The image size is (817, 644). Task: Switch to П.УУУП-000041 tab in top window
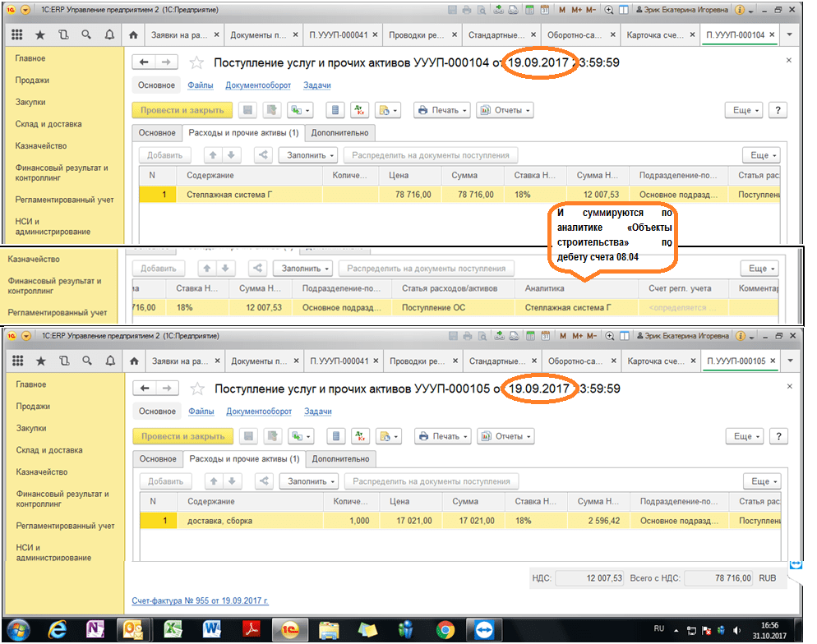pyautogui.click(x=342, y=34)
